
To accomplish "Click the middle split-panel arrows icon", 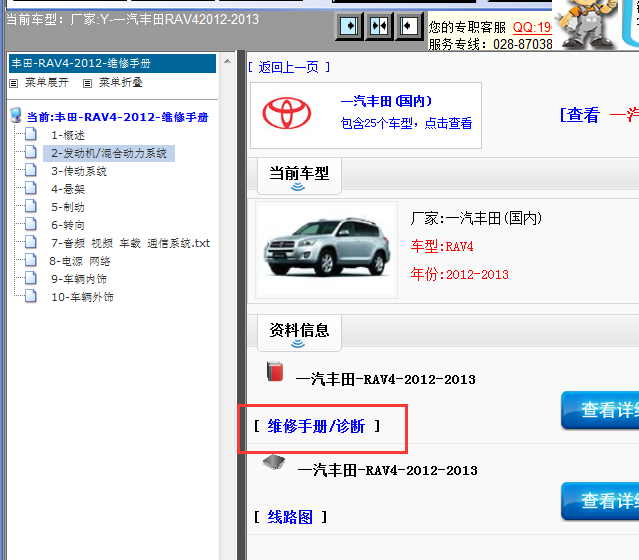I will click(x=379, y=26).
